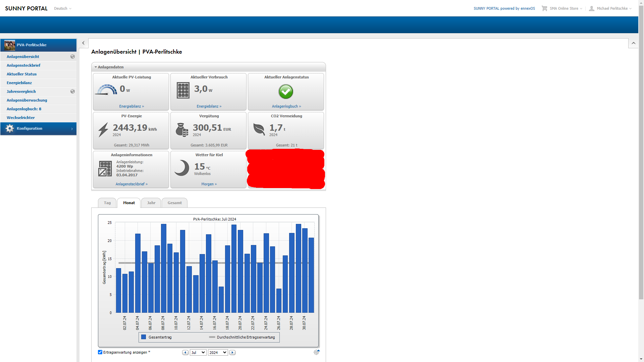Screen dimensions: 644x362
Task: Click the next month arrow button
Action: [232, 352]
